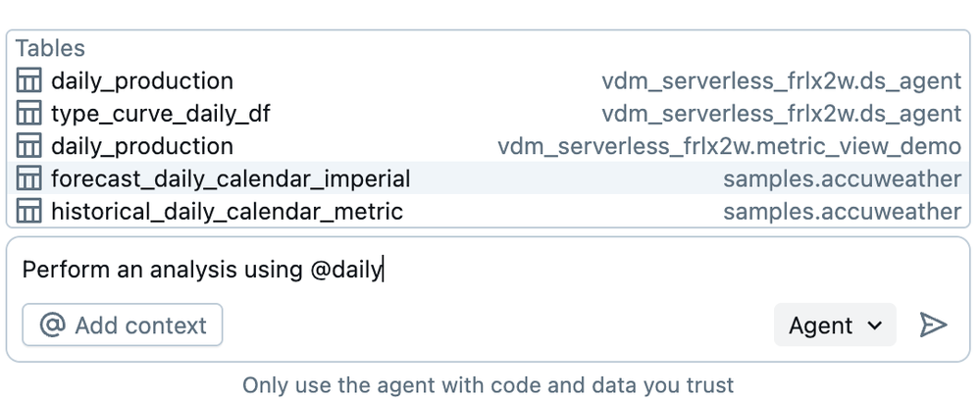Select daily_production from ds_agent schema

point(142,81)
